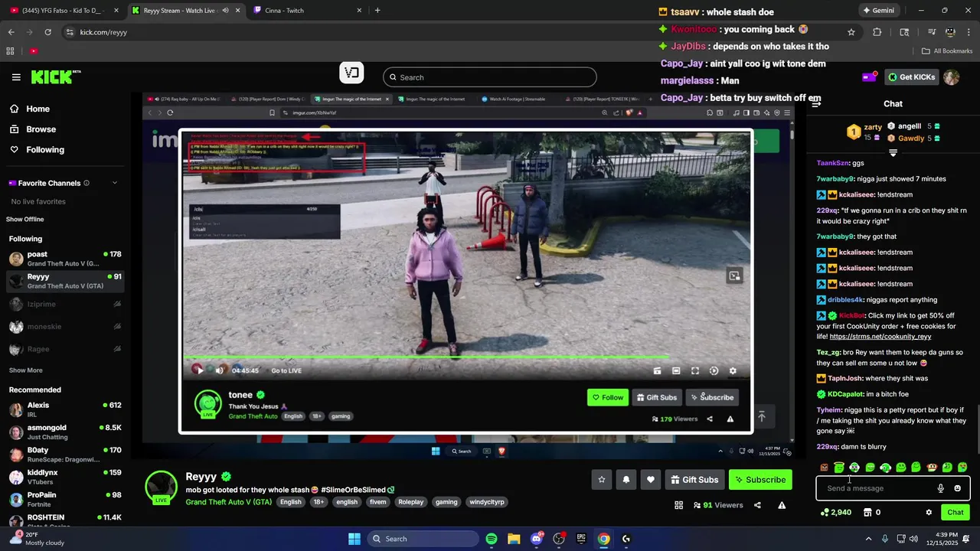Collapse chat panel with the arrow icon
Image resolution: width=980 pixels, height=551 pixels.
click(815, 103)
